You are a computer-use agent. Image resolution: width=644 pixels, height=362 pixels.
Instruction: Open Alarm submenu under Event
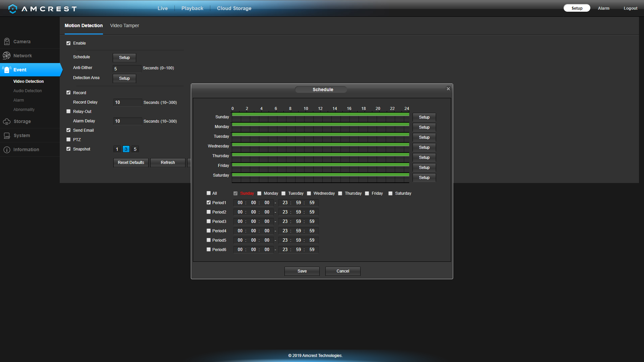point(18,100)
